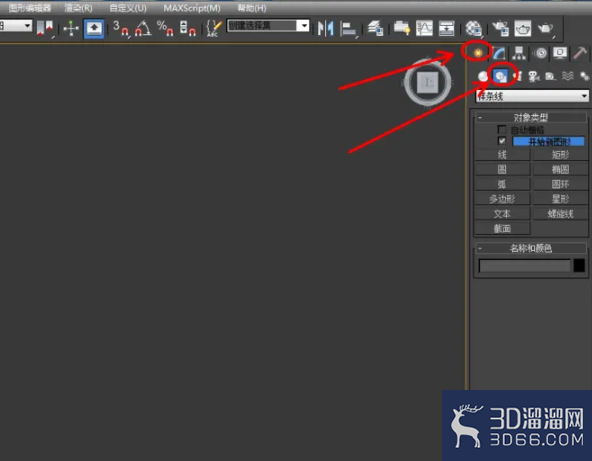Toggle Keyboard Shortcut Override icon
The width and height of the screenshot is (592, 461).
point(94,28)
